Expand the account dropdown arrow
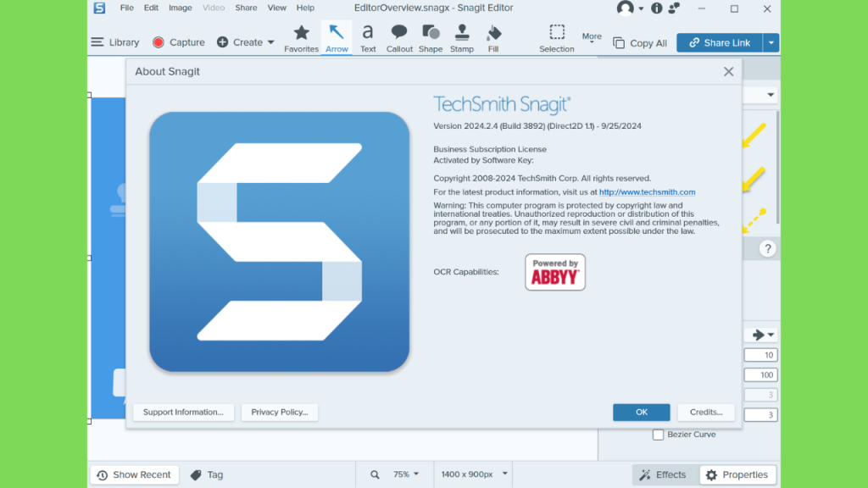Viewport: 868px width, 488px height. (x=641, y=8)
